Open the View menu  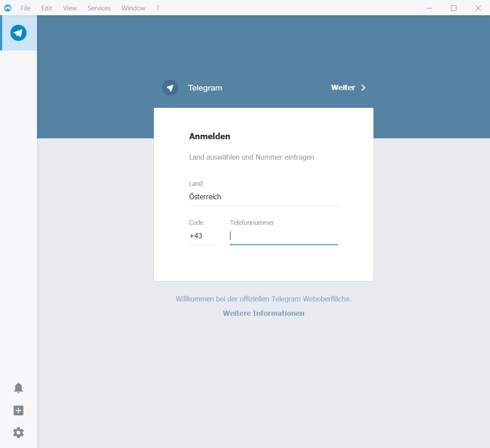coord(70,8)
